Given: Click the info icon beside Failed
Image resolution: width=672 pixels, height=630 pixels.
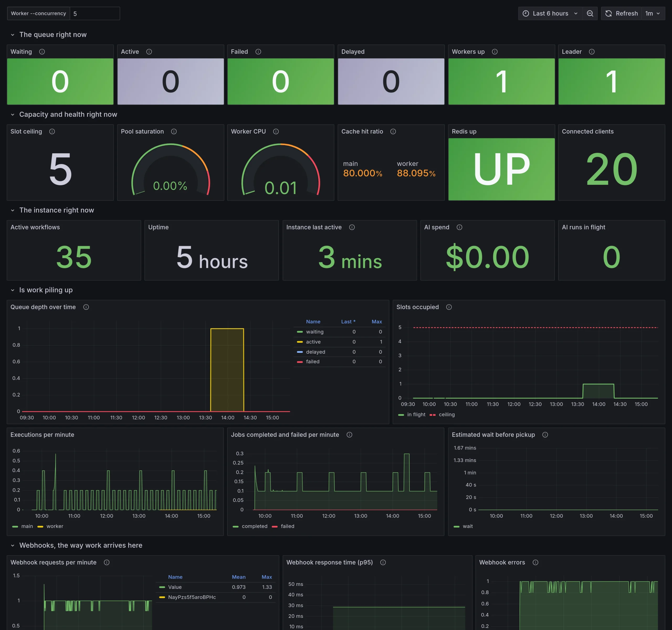Looking at the screenshot, I should pyautogui.click(x=258, y=52).
